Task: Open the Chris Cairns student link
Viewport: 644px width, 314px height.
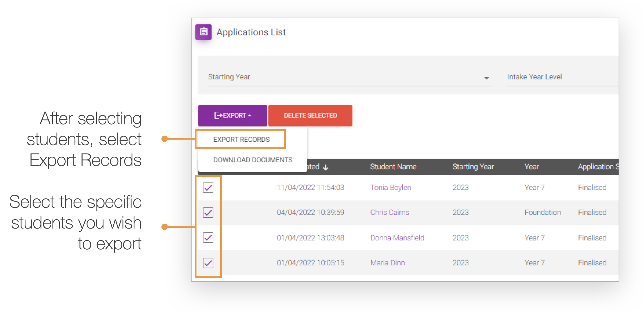Action: pyautogui.click(x=390, y=212)
